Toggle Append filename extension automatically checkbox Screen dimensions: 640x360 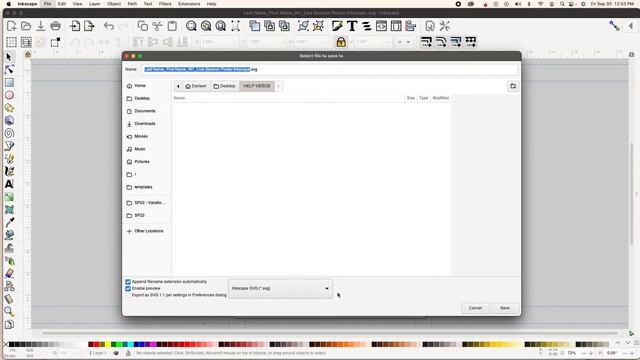point(128,282)
